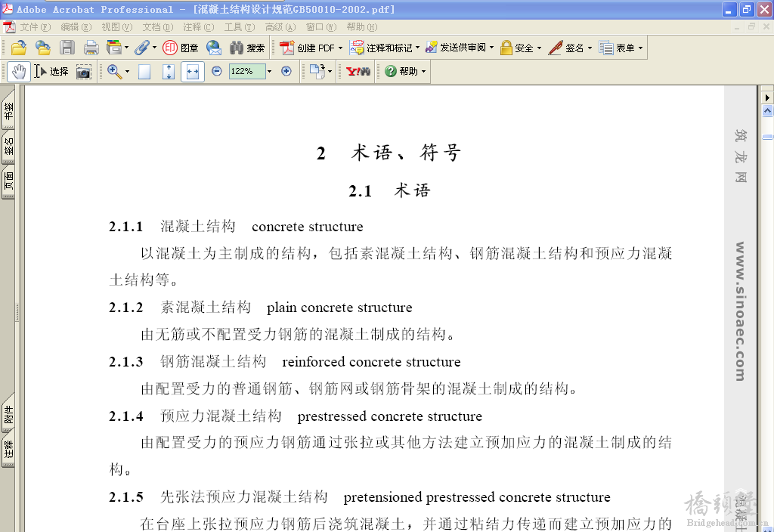This screenshot has width=774, height=532.
Task: Expand the 注释和标记 dropdown arrow
Action: click(x=417, y=48)
